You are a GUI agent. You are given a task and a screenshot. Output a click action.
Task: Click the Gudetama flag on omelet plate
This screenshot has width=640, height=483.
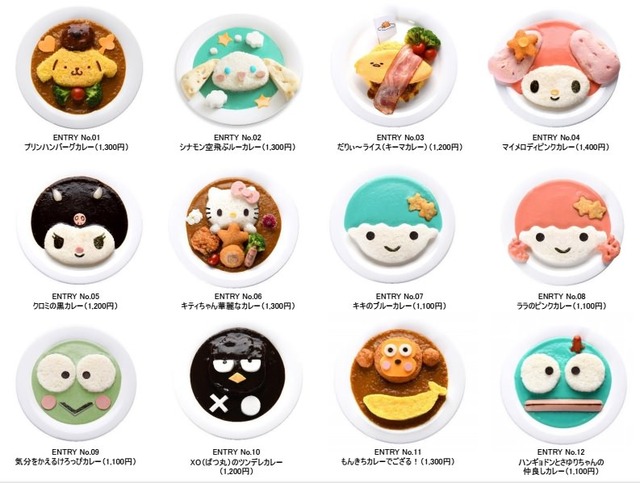pyautogui.click(x=384, y=28)
